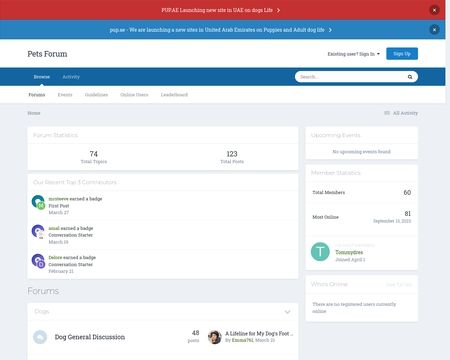
Task: Click the No upcoming events found text
Action: 361,152
